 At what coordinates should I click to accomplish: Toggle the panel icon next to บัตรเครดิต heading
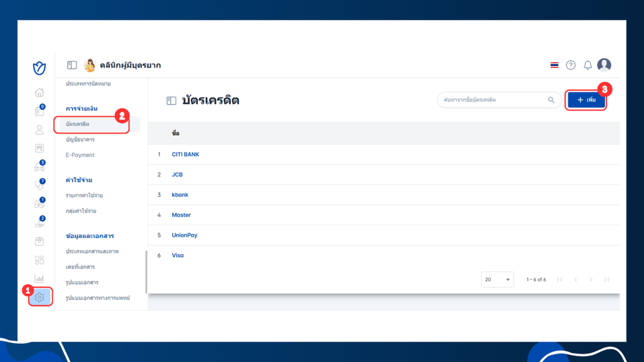tap(171, 101)
